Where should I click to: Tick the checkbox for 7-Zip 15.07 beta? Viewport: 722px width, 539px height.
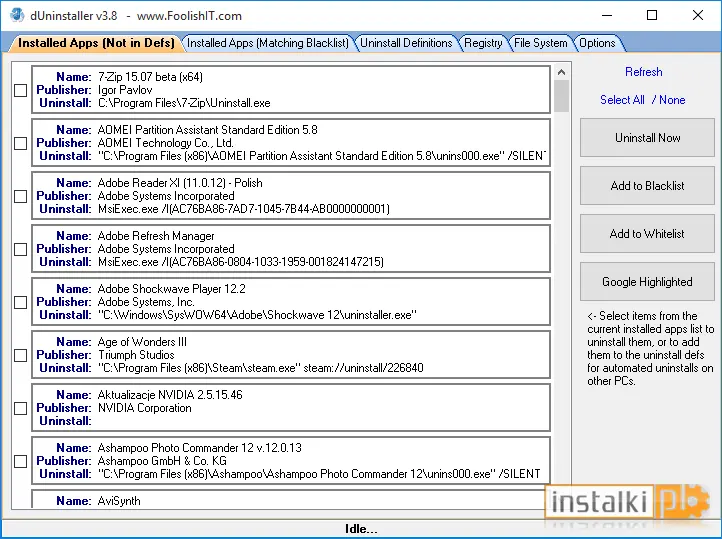[21, 90]
